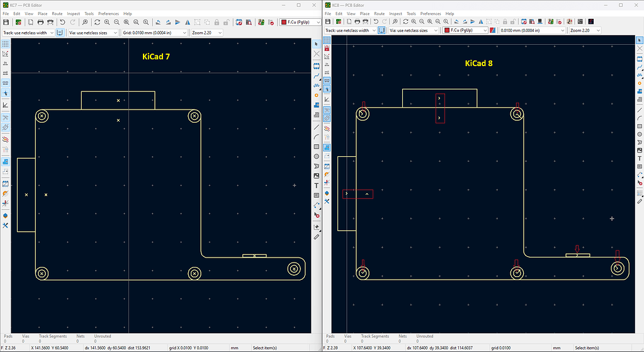The image size is (644, 352).
Task: Select the Delete tool in KiCad 7 right toolbar
Action: tap(316, 215)
